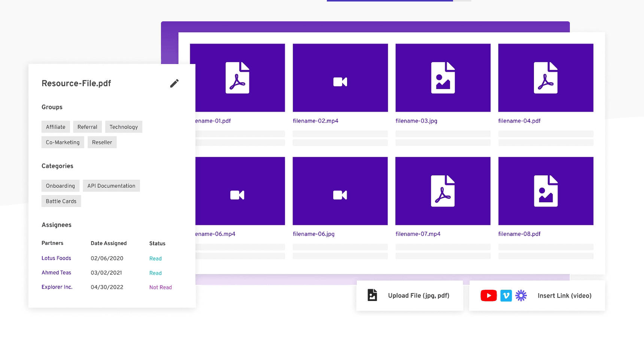Image resolution: width=644 pixels, height=338 pixels.
Task: Open filename-07.mp4 file name
Action: coord(418,234)
